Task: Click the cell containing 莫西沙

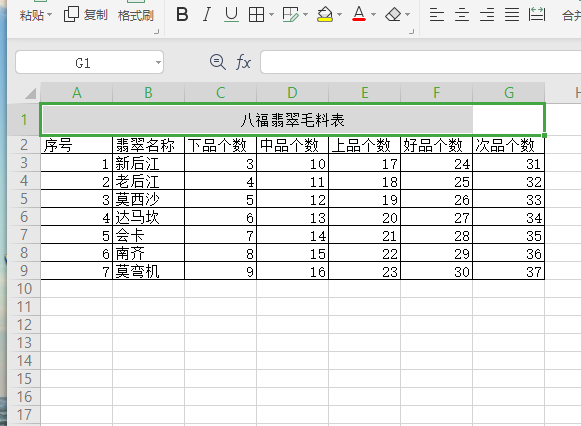Action: click(x=148, y=199)
